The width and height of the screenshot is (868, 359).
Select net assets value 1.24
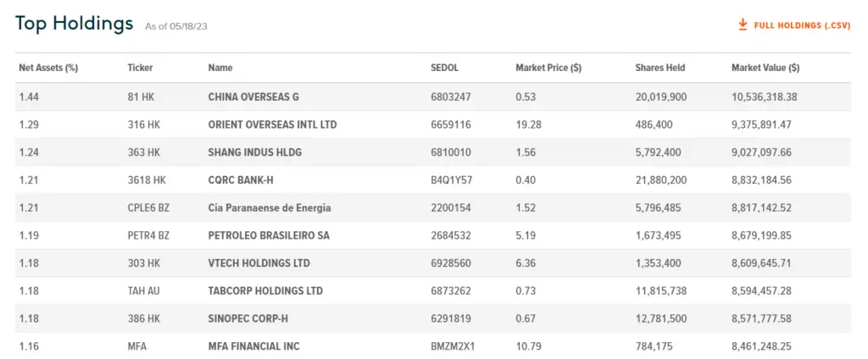(x=27, y=152)
